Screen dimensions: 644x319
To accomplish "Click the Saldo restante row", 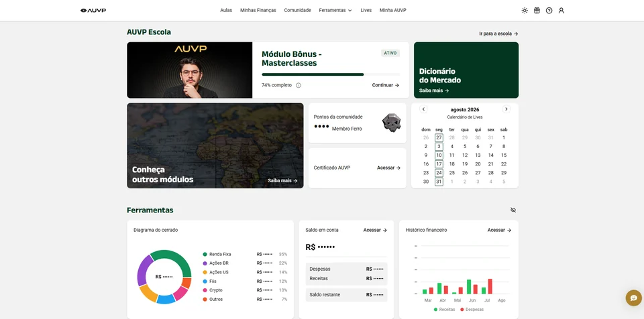I will tap(346, 295).
